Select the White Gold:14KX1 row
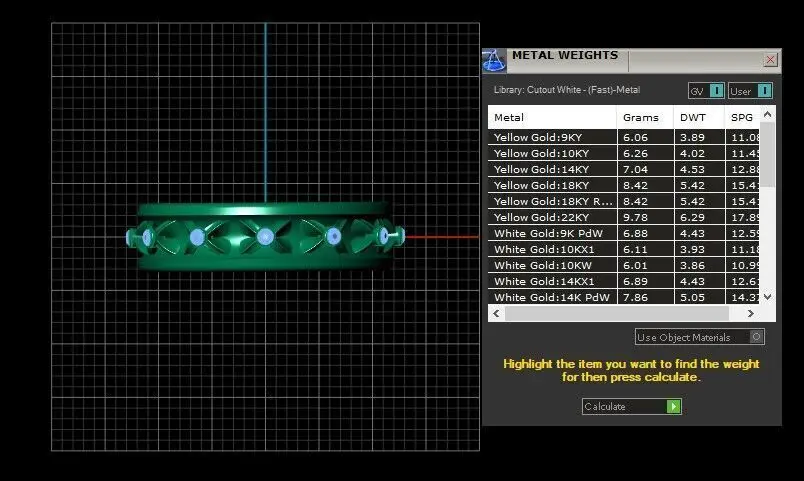This screenshot has width=804, height=481. click(x=624, y=281)
